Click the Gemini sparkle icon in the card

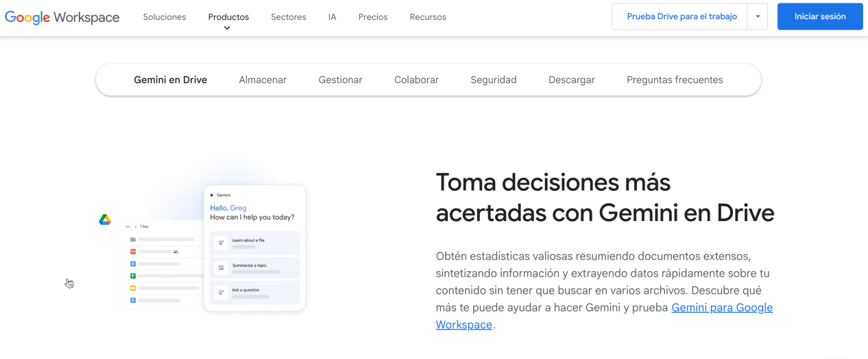[x=212, y=195]
